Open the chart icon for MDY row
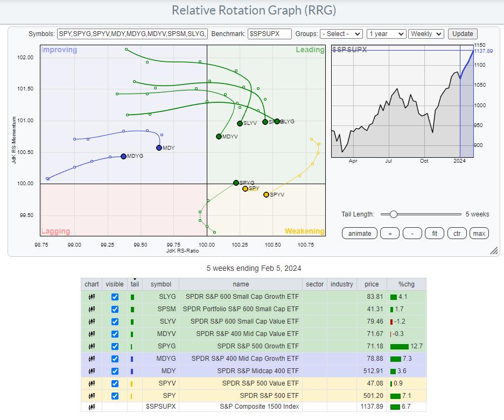The image size is (504, 420). pos(92,371)
